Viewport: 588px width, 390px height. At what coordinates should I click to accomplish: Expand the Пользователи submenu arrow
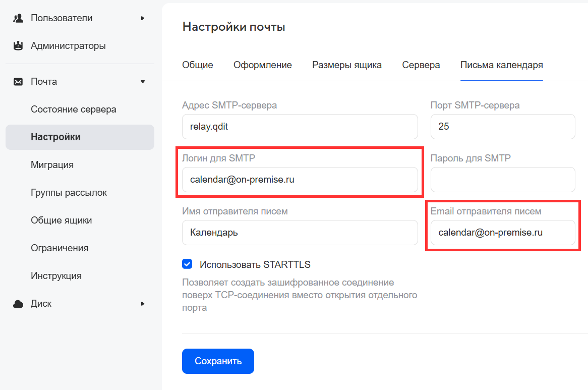point(143,18)
